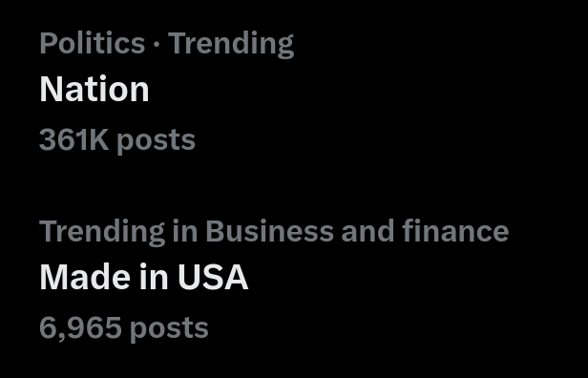This screenshot has width=588, height=378.
Task: Click the number 6,965 under Made in USA
Action: pyautogui.click(x=80, y=328)
